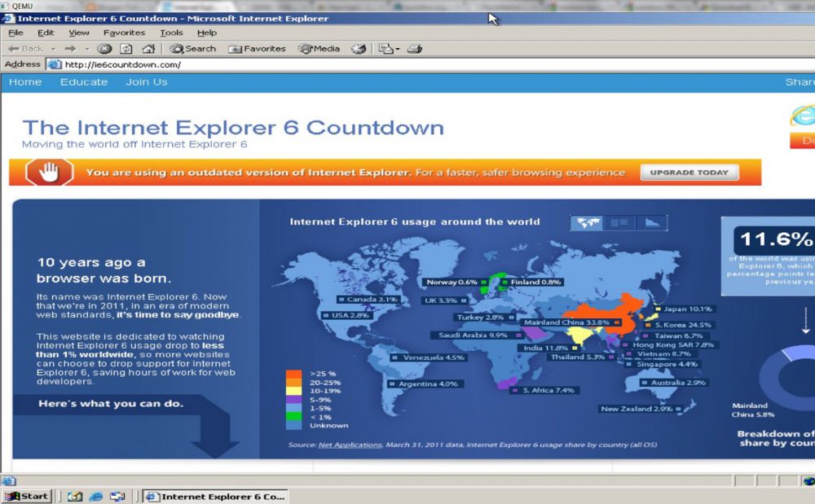The width and height of the screenshot is (815, 504).
Task: Click the S. Africa 7.4% map label
Action: click(x=544, y=390)
